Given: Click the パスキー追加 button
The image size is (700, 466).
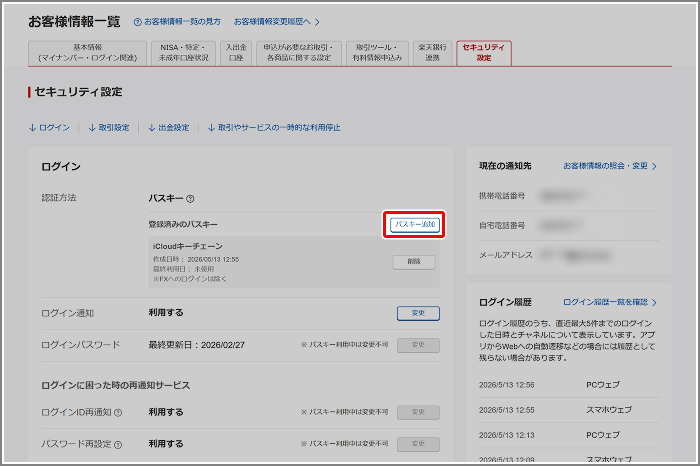Looking at the screenshot, I should (415, 225).
